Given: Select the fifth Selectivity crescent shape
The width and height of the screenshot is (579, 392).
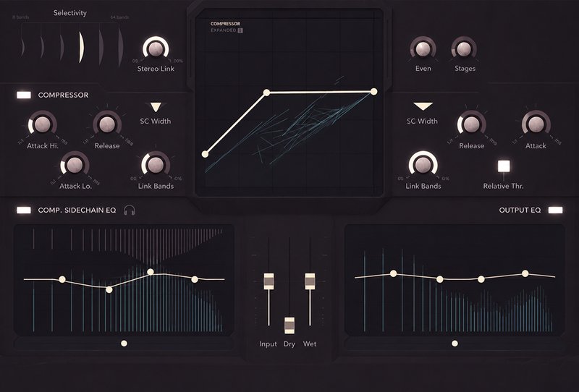Looking at the screenshot, I should [x=101, y=47].
